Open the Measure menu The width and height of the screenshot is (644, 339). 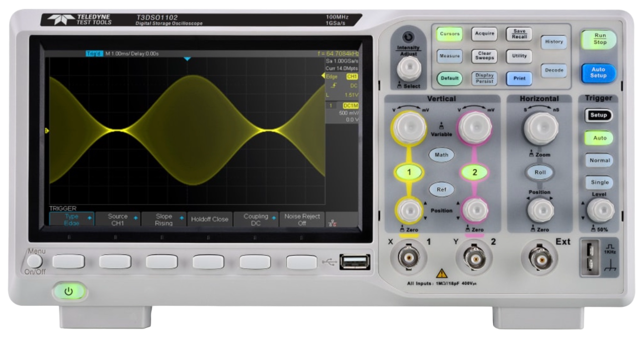click(x=449, y=56)
